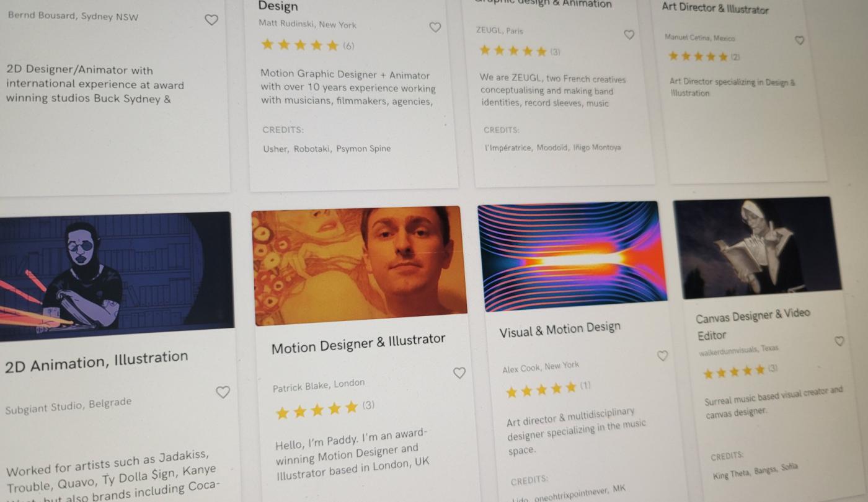Image resolution: width=868 pixels, height=502 pixels.
Task: Click Patrick Blake's star rating
Action: pos(325,409)
